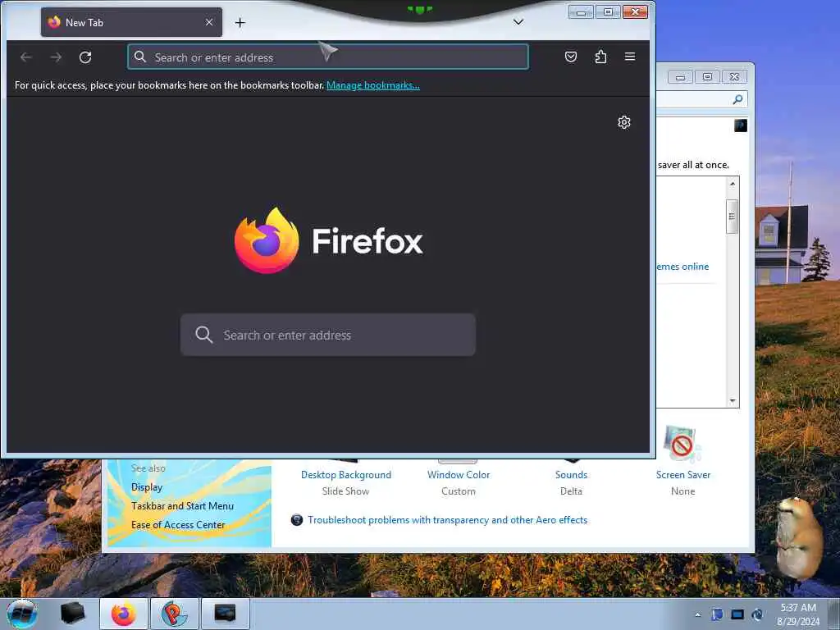
Task: Close the Personalization window
Action: click(x=734, y=77)
